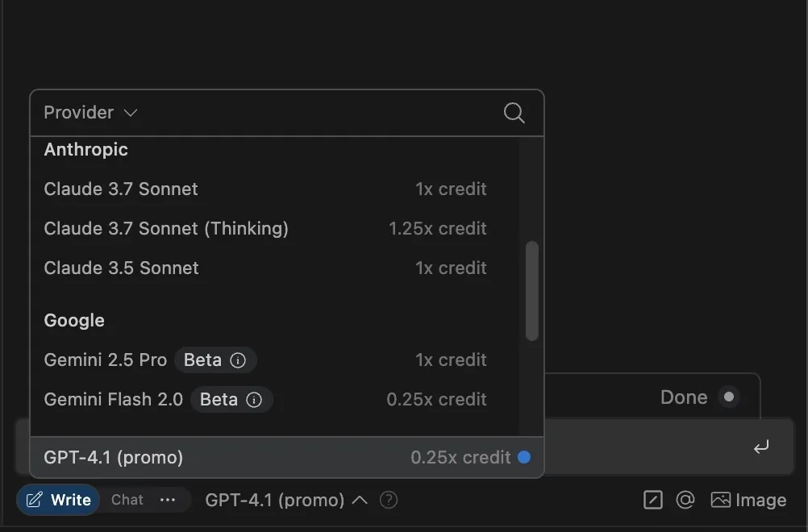Viewport: 808px width, 532px height.
Task: Click the pencil icon on Write mode
Action: 34,501
